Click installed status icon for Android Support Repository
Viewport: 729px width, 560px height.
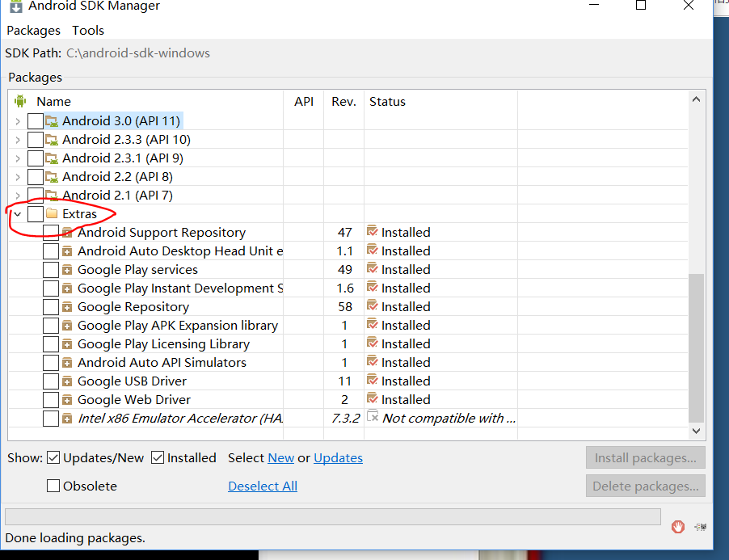pos(372,231)
